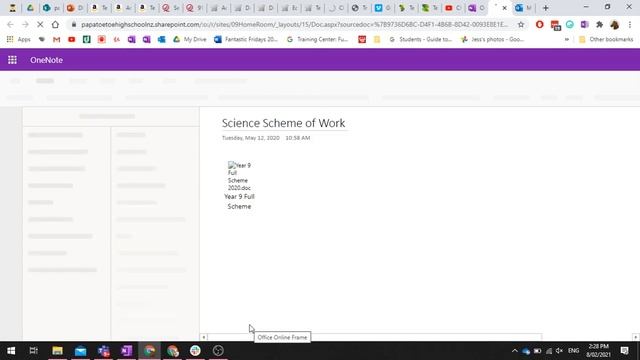640x360 pixels.
Task: Open the Other bookmarks folder
Action: click(606, 40)
